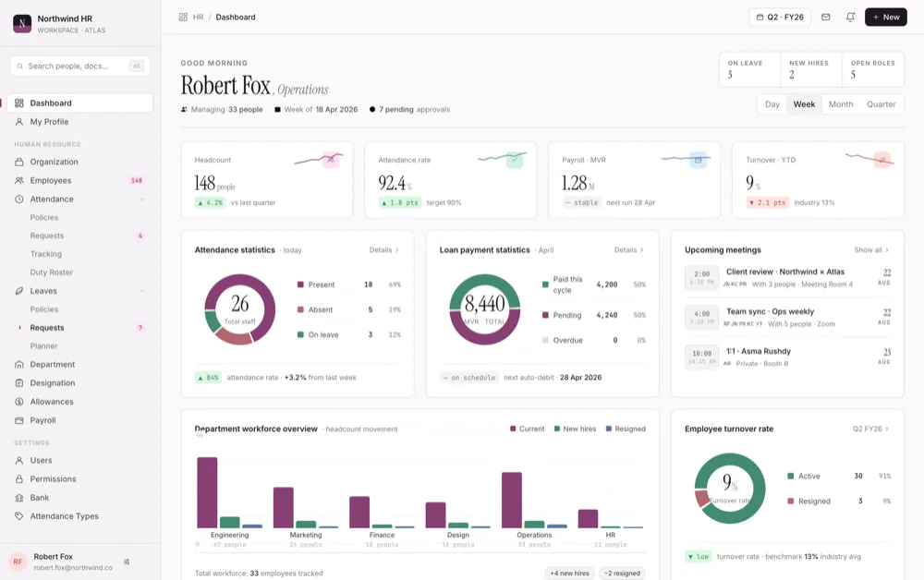Click the Allowances coin icon

click(x=19, y=402)
